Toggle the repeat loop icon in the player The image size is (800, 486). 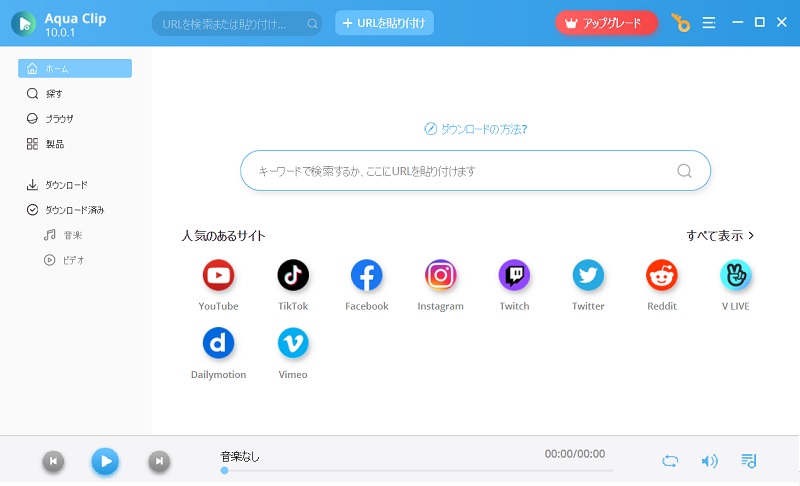click(x=670, y=461)
